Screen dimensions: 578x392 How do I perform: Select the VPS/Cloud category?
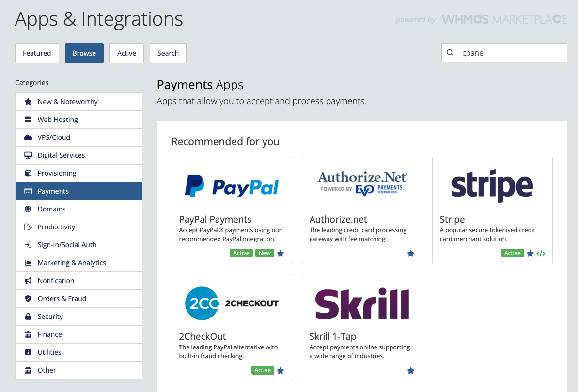click(x=78, y=137)
